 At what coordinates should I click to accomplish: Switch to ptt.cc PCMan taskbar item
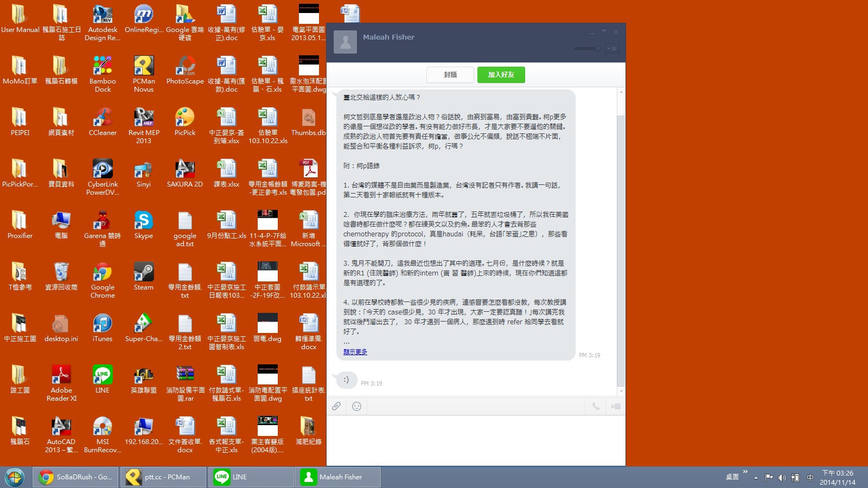pyautogui.click(x=163, y=477)
